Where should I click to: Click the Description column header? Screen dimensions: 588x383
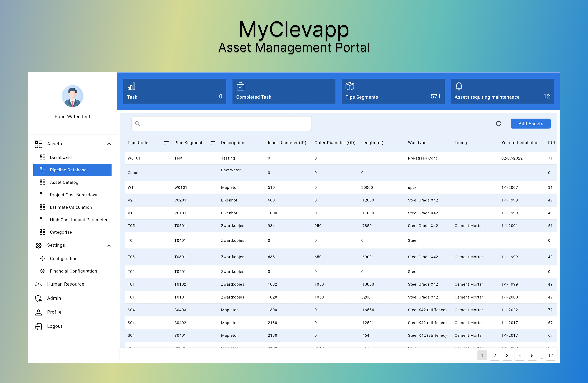(232, 143)
